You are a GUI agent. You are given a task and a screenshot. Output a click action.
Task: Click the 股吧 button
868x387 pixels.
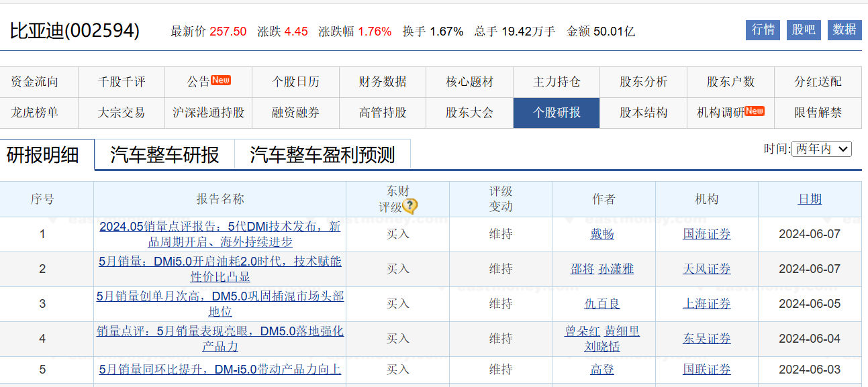(804, 30)
